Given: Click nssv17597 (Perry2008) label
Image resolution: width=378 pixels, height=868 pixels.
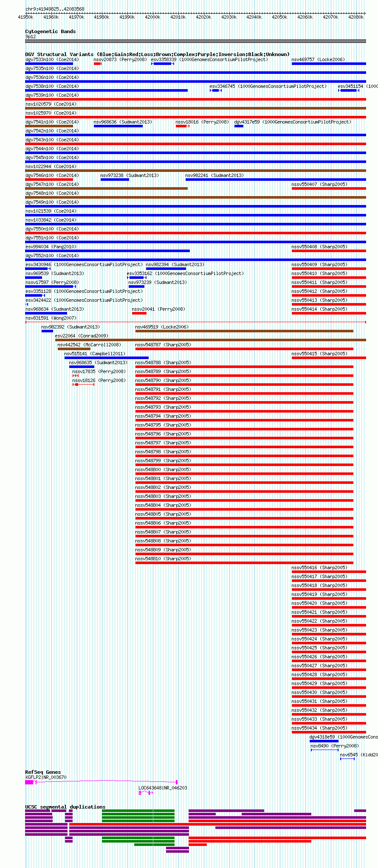Looking at the screenshot, I should pos(52,282).
